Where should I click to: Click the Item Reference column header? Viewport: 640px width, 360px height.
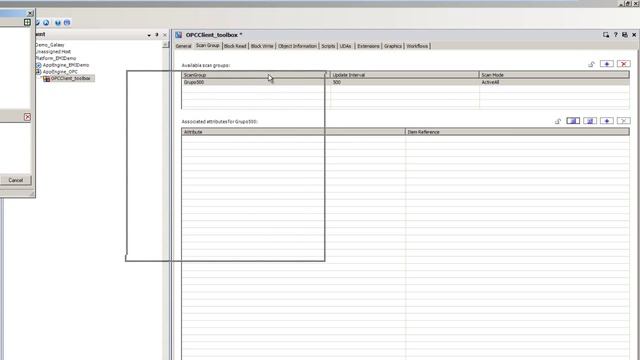click(x=518, y=132)
